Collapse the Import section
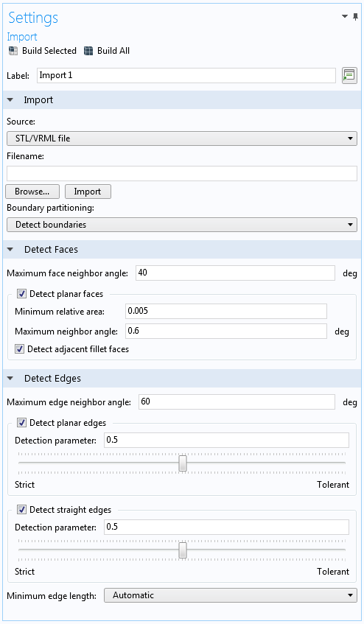 [10, 100]
